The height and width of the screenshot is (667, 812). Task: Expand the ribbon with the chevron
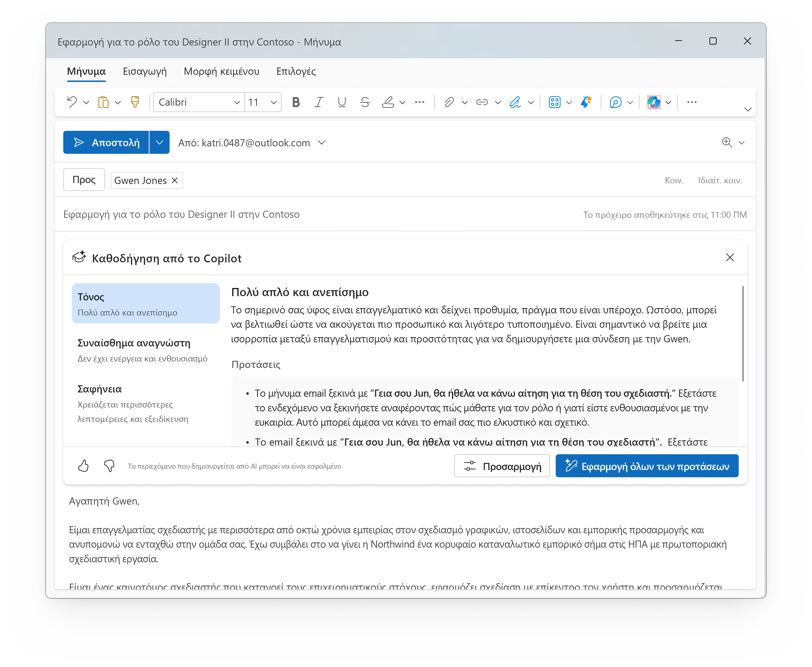748,109
